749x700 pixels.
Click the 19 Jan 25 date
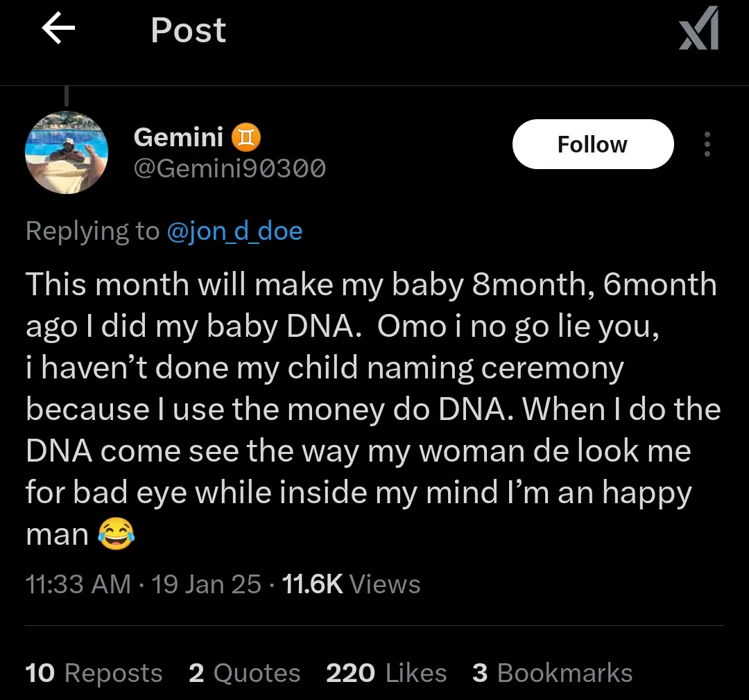click(x=206, y=584)
